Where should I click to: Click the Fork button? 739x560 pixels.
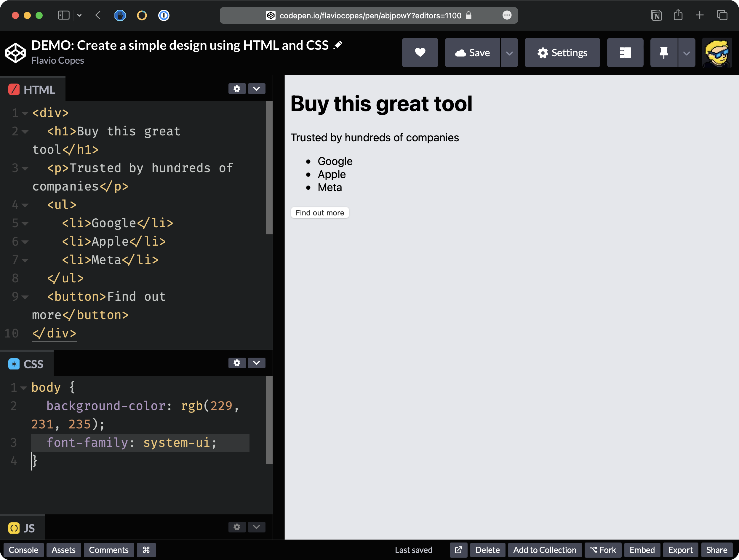tap(603, 550)
